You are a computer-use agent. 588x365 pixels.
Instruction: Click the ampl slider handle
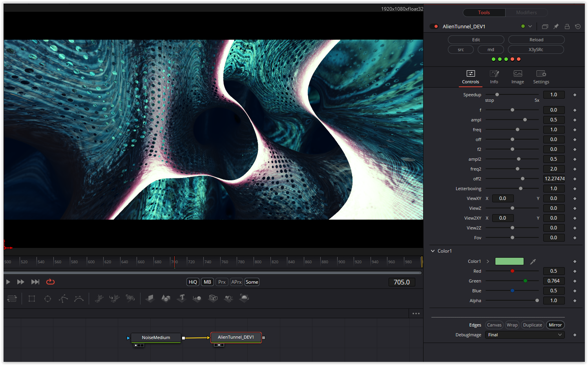point(525,120)
